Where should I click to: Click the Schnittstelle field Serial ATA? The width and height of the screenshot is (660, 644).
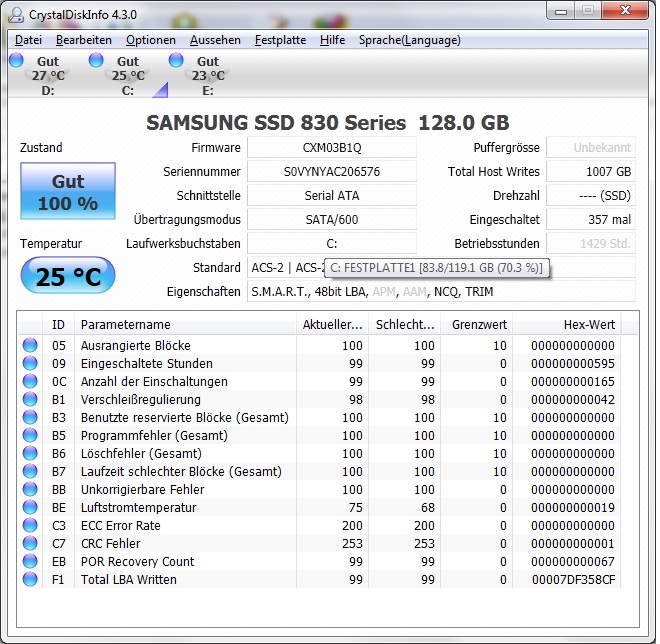point(332,196)
